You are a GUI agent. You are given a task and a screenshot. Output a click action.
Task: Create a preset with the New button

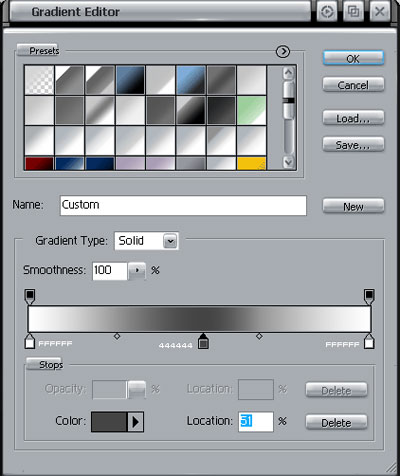[x=353, y=206]
